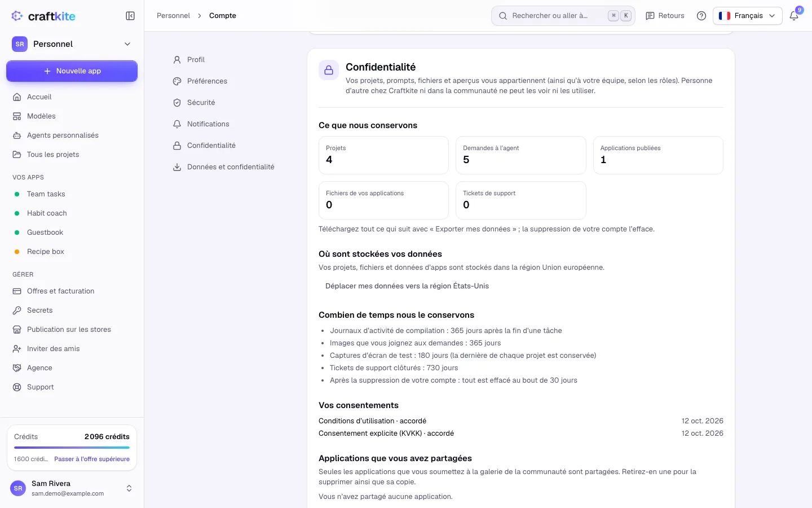Create a new app with Nouvelle app

coord(72,71)
